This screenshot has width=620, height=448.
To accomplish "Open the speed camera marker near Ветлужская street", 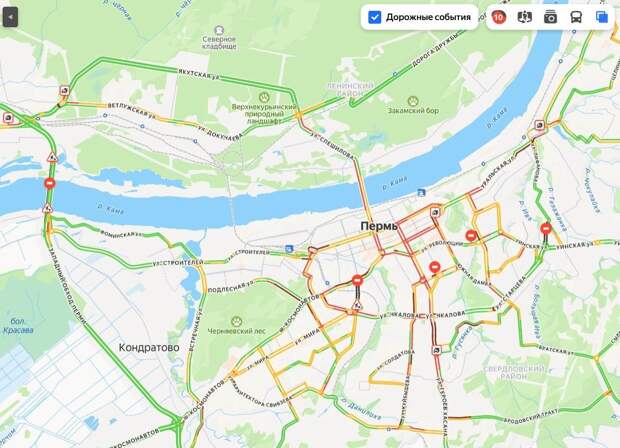I will (64, 91).
